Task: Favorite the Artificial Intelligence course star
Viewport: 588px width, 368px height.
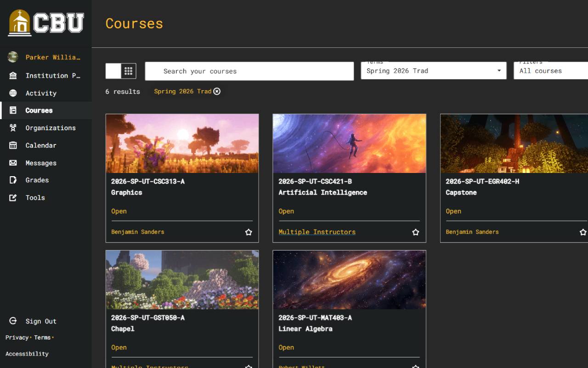Action: 416,232
